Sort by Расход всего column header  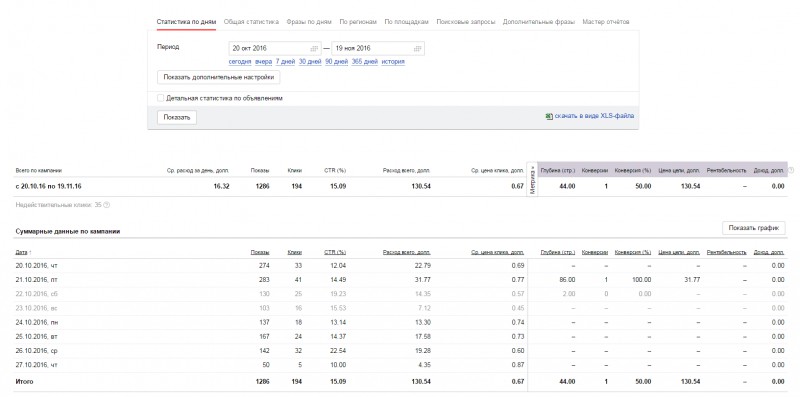pos(406,252)
